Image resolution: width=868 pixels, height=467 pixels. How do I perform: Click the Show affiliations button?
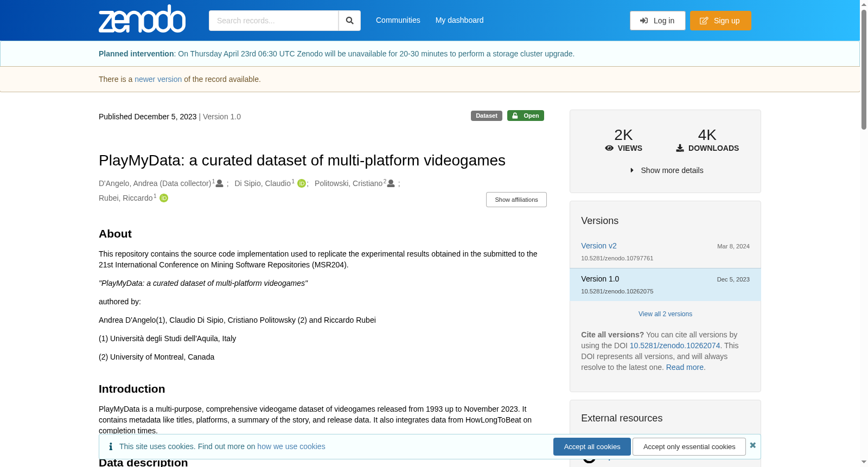(x=516, y=200)
